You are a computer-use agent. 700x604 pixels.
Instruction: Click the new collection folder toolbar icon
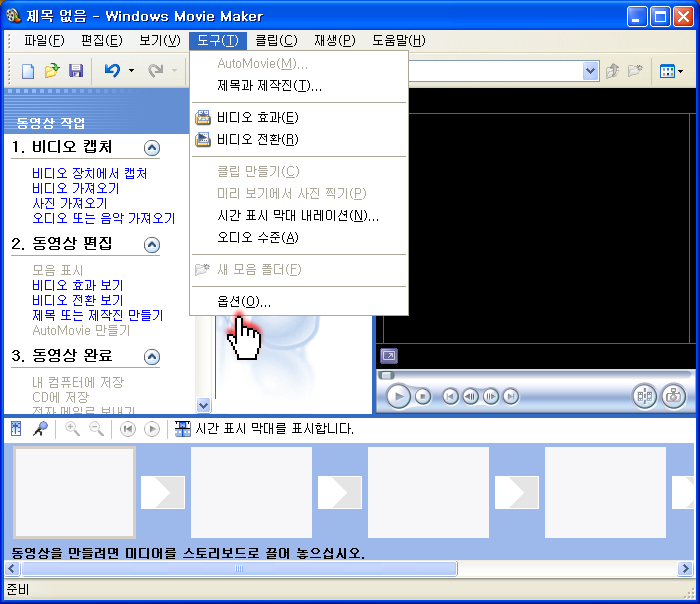635,71
